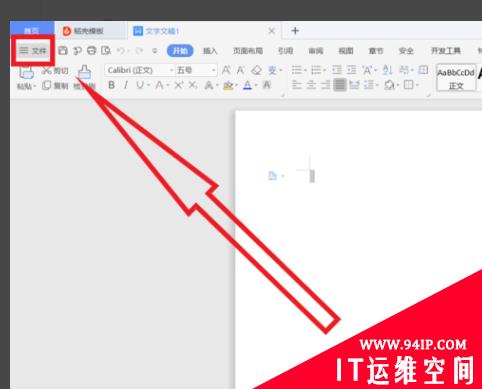Click the font color A swatch
This screenshot has width=482, height=389.
click(x=247, y=85)
